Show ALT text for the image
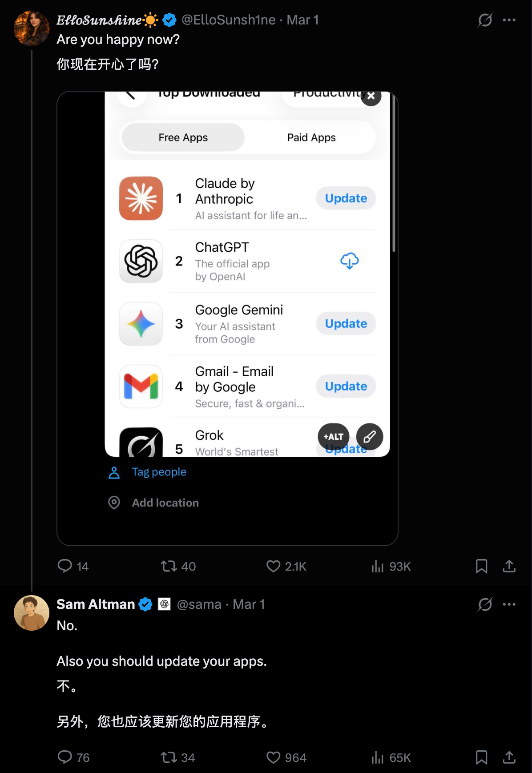Viewport: 532px width, 773px height. pos(333,437)
